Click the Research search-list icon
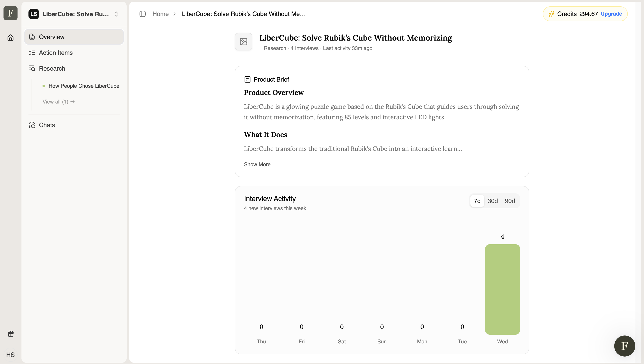 [x=32, y=68]
